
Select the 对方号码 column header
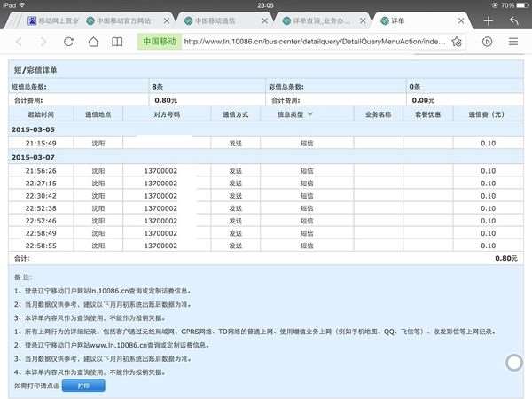pos(167,114)
